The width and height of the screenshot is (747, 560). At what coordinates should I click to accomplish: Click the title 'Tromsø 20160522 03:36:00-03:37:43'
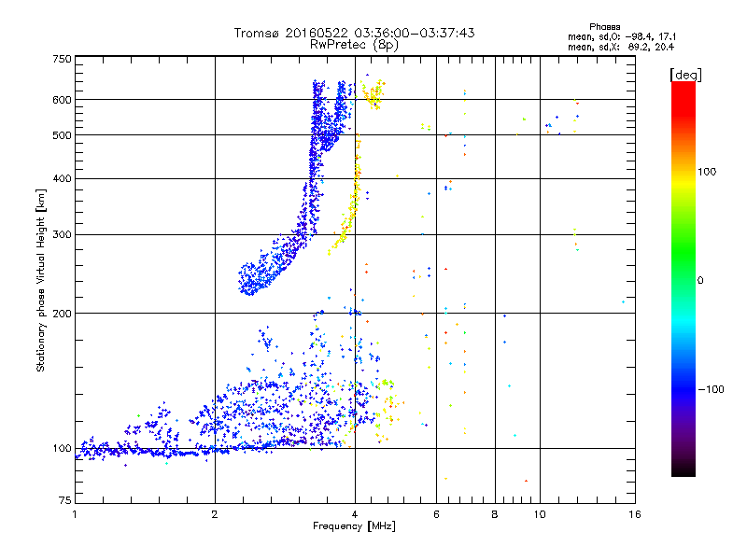point(354,33)
